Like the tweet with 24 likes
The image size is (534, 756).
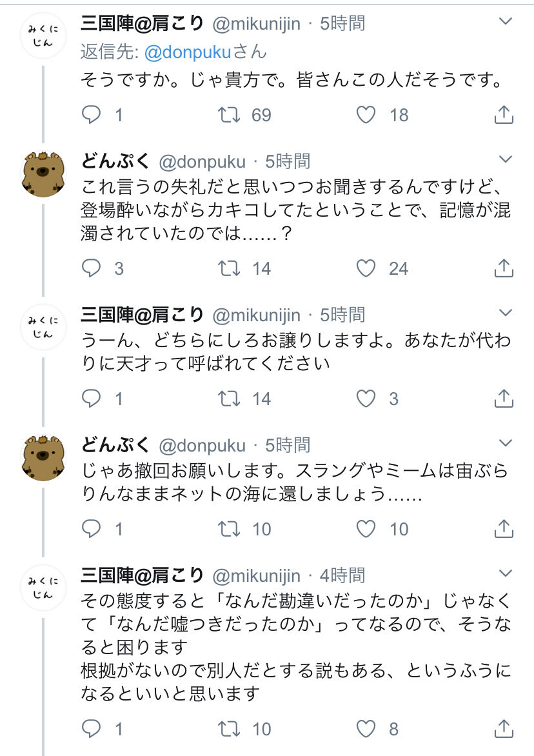pyautogui.click(x=366, y=268)
